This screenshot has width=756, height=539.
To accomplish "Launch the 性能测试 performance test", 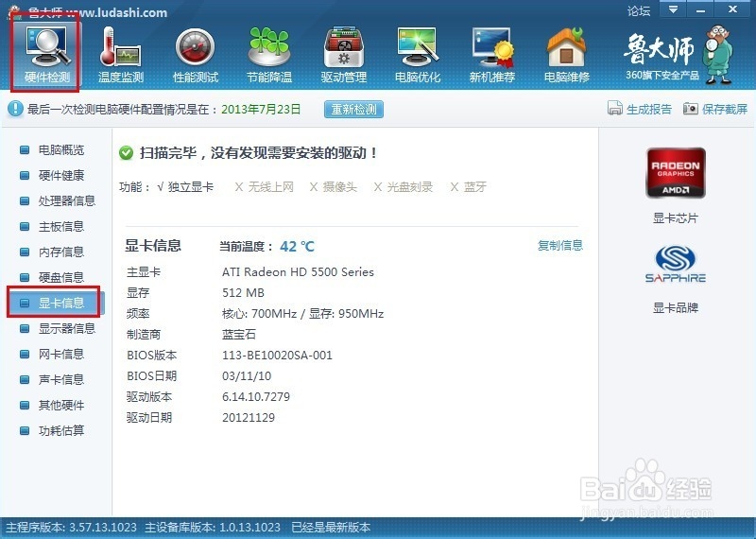I will [196, 54].
